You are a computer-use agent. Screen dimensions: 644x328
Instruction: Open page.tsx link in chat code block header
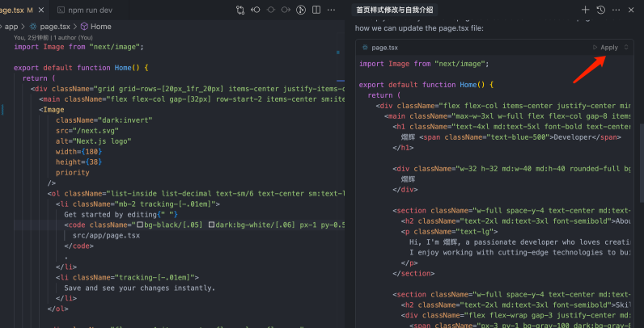click(379, 48)
